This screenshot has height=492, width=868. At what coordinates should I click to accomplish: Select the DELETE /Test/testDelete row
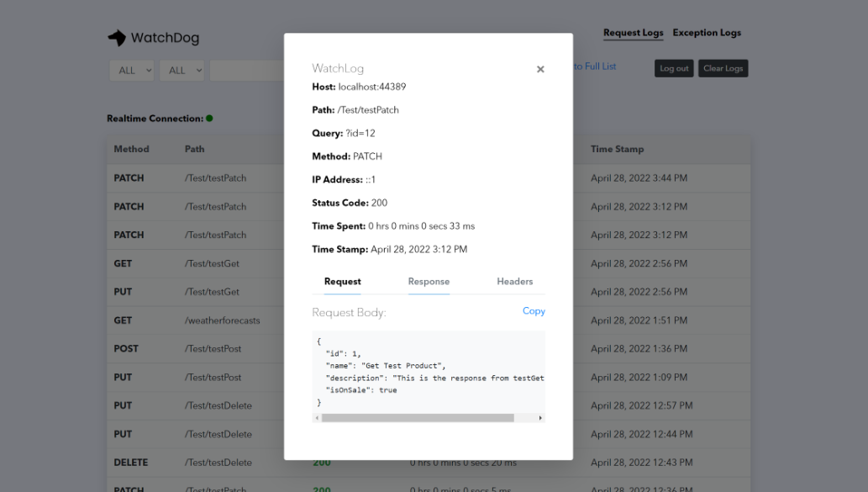(429, 462)
